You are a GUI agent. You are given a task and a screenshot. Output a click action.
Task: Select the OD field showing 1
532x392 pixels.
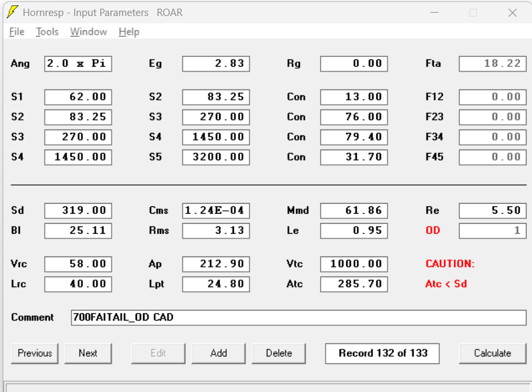493,230
